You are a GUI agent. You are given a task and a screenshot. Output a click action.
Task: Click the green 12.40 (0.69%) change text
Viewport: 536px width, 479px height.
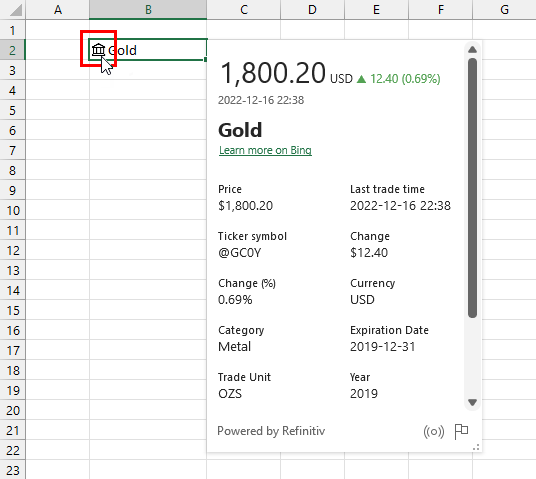click(x=405, y=79)
